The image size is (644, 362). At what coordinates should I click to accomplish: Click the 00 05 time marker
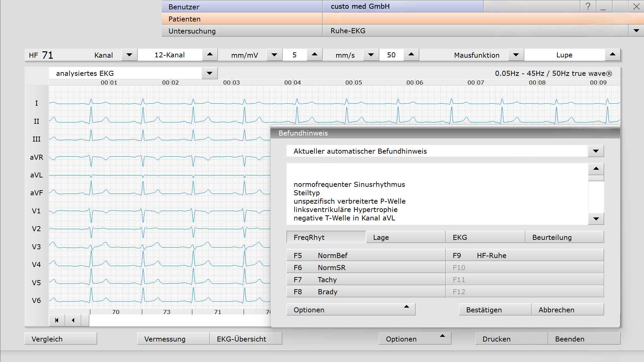[x=354, y=83]
